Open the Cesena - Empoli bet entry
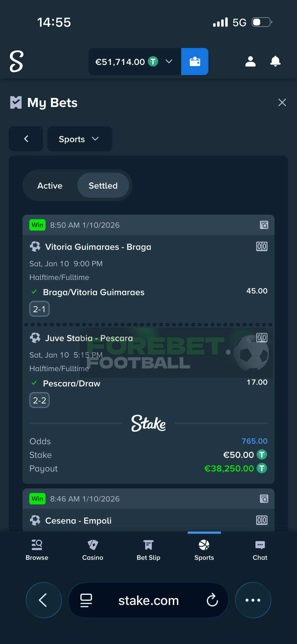The width and height of the screenshot is (297, 644). click(x=78, y=520)
